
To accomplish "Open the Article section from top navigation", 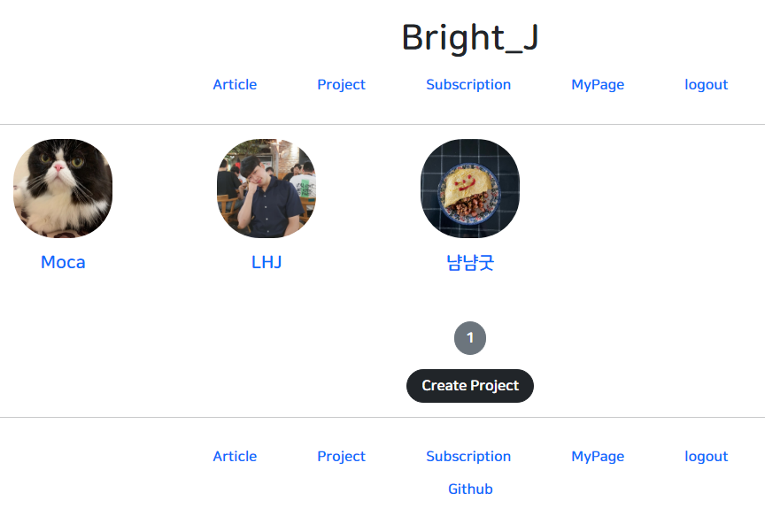I will (234, 84).
